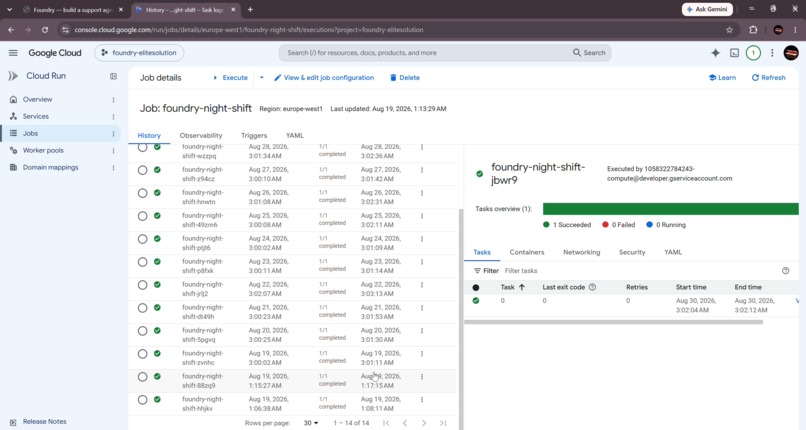Viewport: 806px width, 430px height.
Task: Open row menu for execution foundry-night-shift-dt49h
Action: [422, 308]
